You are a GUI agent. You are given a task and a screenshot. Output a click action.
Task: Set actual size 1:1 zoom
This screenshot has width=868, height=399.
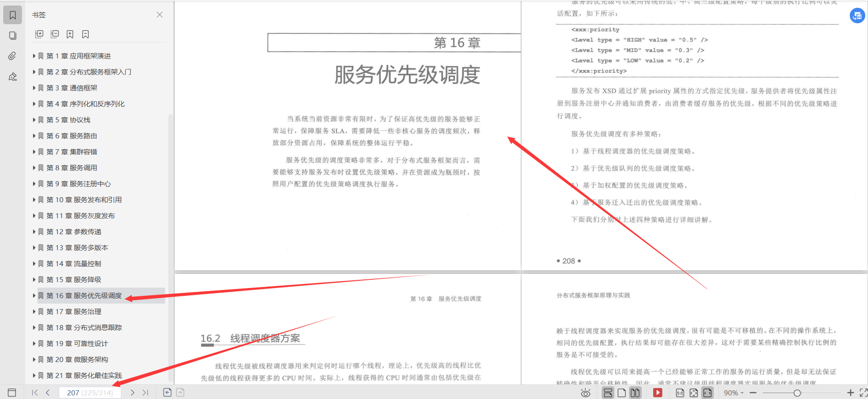coord(680,393)
